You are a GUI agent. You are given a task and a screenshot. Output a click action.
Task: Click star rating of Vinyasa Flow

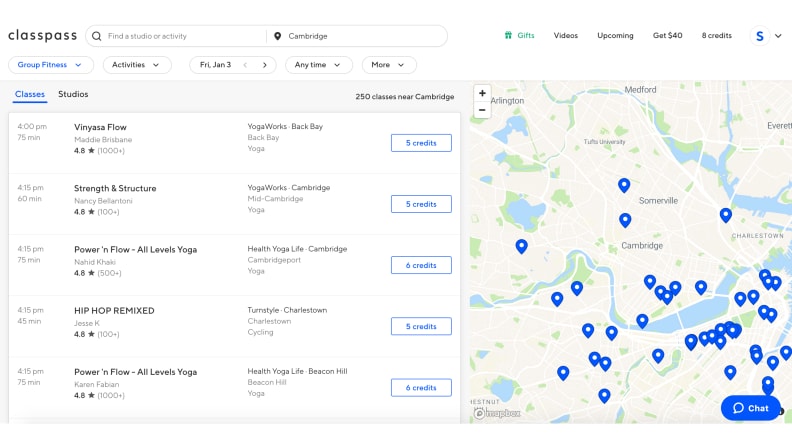tap(99, 151)
